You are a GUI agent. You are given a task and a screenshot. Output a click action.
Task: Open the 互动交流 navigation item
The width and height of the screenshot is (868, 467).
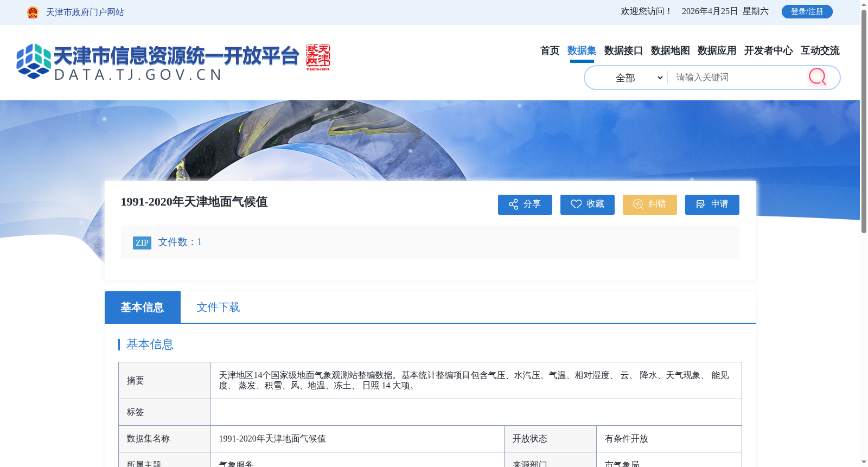[820, 50]
